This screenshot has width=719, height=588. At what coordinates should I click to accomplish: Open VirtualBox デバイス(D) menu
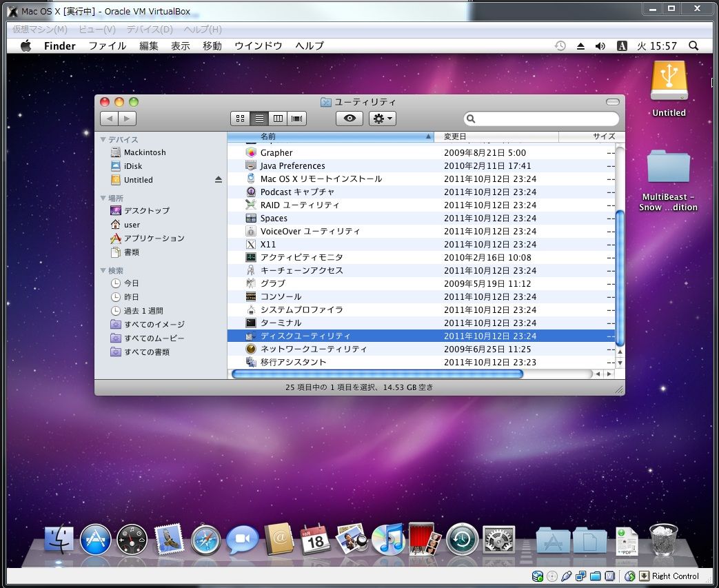[149, 30]
